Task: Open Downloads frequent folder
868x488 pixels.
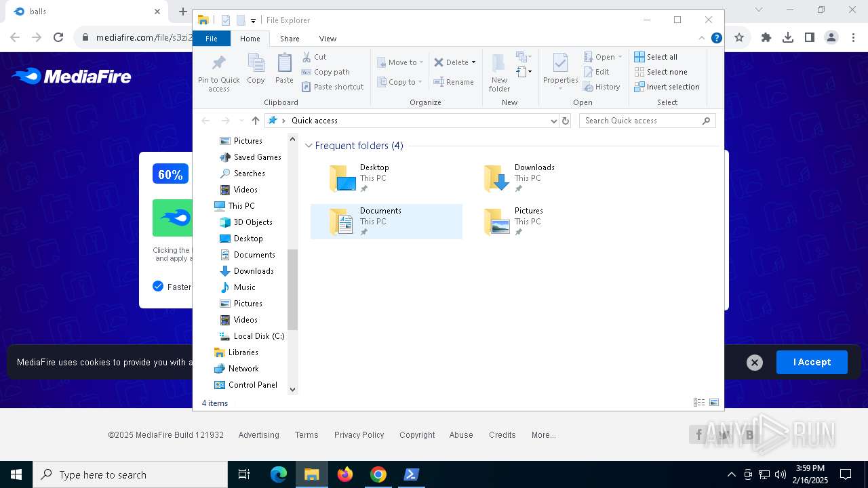Action: pos(540,178)
